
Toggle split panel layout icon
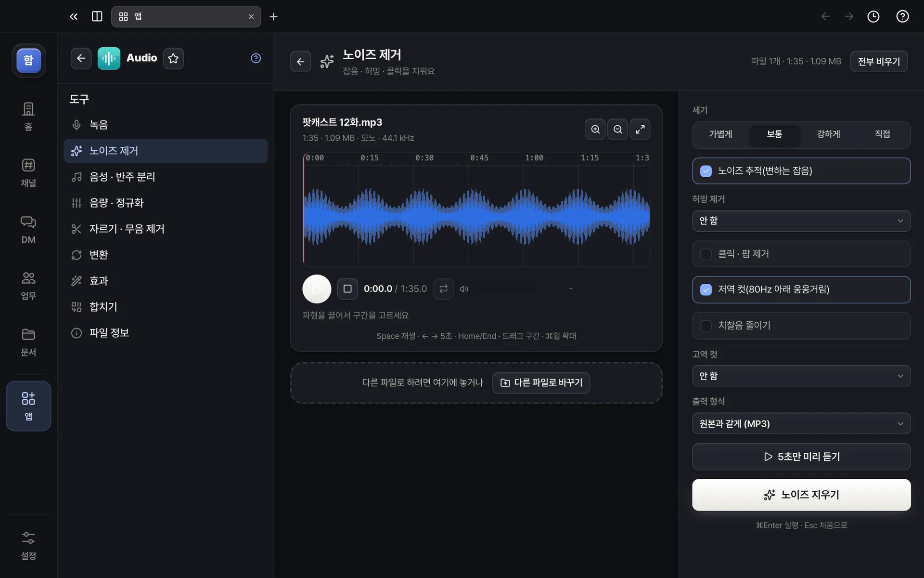point(97,16)
